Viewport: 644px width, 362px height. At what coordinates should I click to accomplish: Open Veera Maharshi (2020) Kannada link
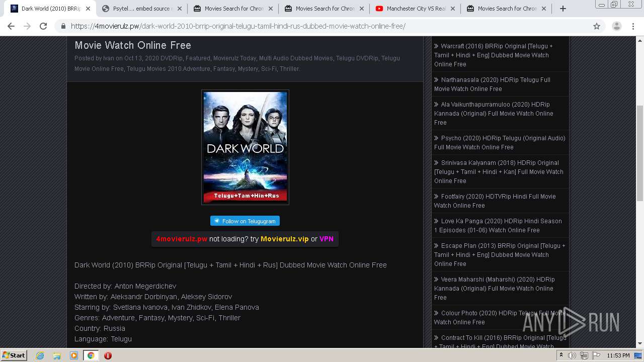click(x=495, y=288)
